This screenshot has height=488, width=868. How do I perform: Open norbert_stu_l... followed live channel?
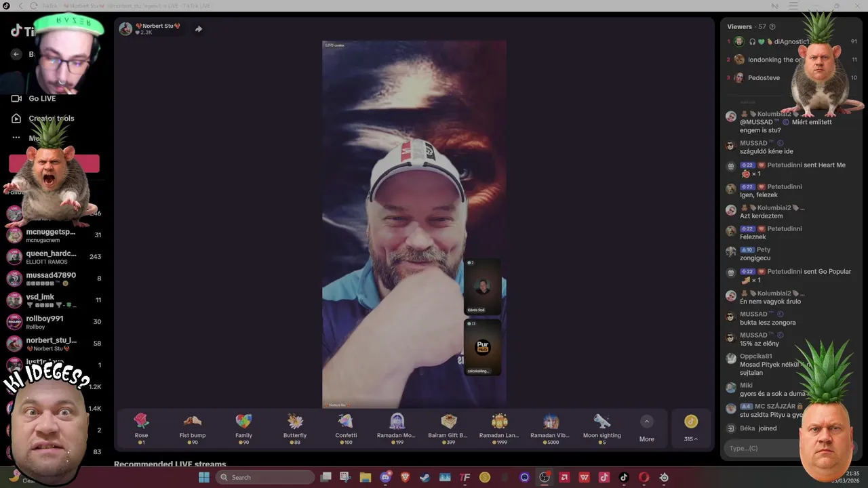54,344
